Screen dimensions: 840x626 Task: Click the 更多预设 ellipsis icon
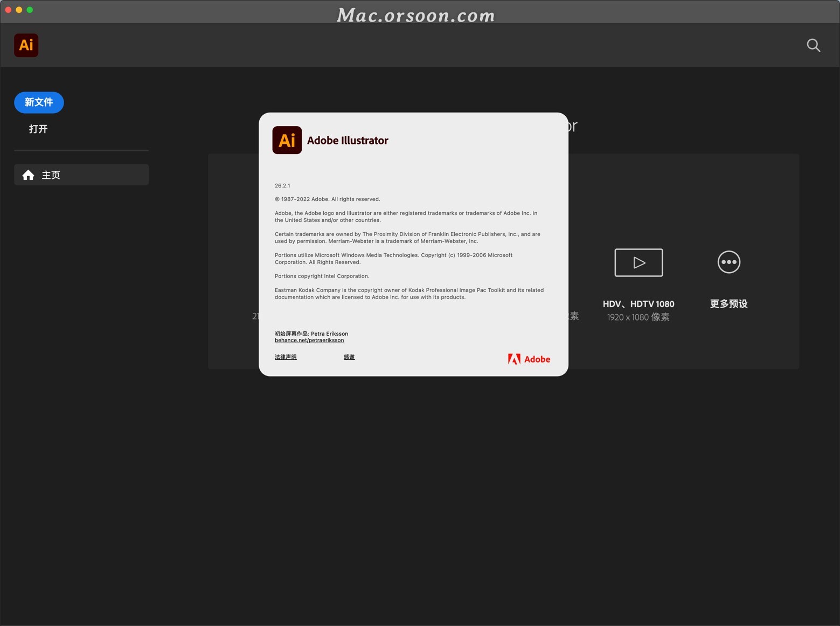728,262
